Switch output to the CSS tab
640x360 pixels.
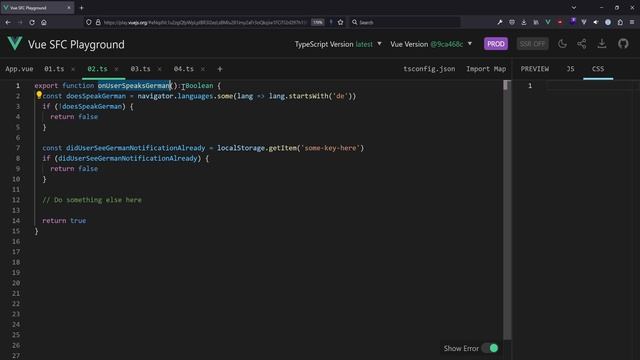coord(598,69)
